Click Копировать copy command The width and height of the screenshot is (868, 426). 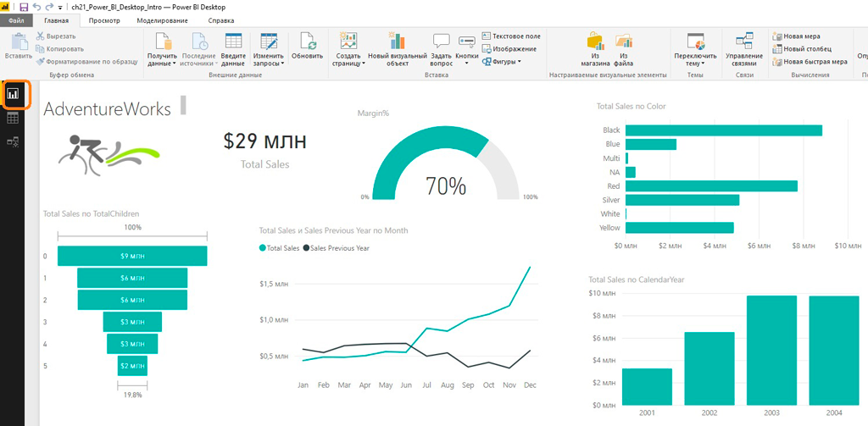pos(60,48)
